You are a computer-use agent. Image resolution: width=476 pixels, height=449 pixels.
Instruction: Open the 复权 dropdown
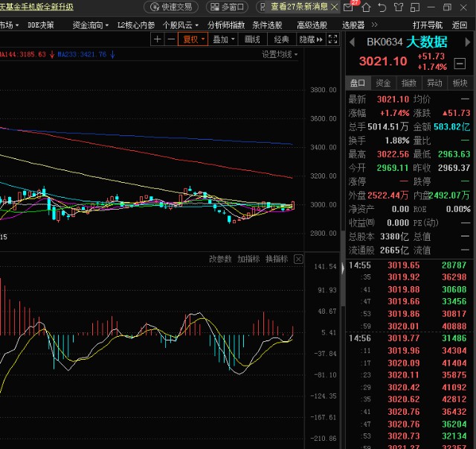pos(194,39)
